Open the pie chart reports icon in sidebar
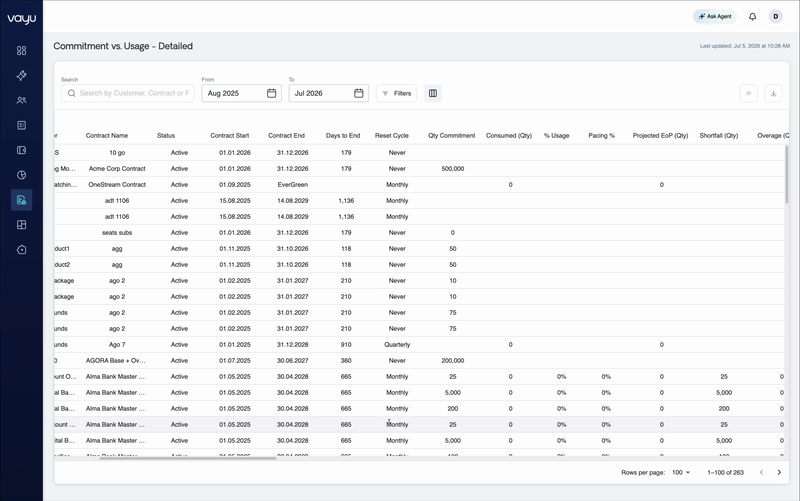Image resolution: width=800 pixels, height=501 pixels. [x=21, y=175]
